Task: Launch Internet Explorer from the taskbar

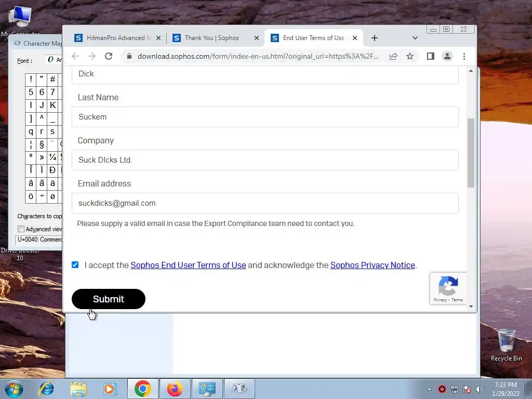Action: pos(46,389)
